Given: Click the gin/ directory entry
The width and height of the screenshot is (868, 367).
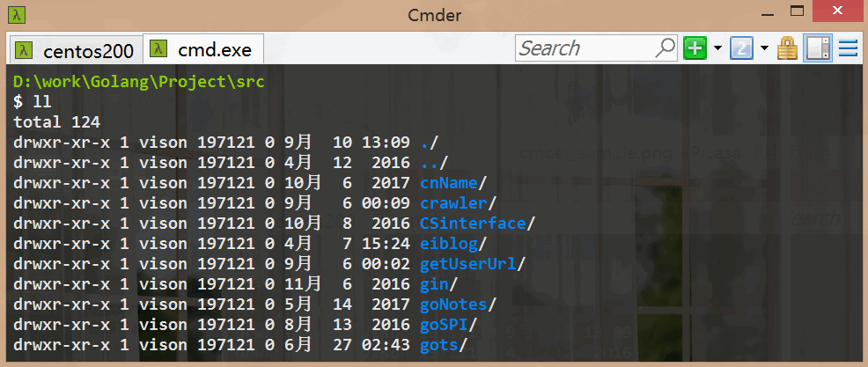Looking at the screenshot, I should [x=439, y=284].
